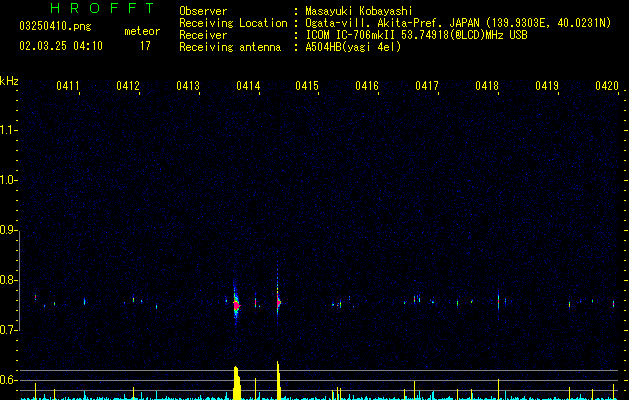
Task: Click the 0.7 kHz frequency tick label
Action: (x=8, y=330)
